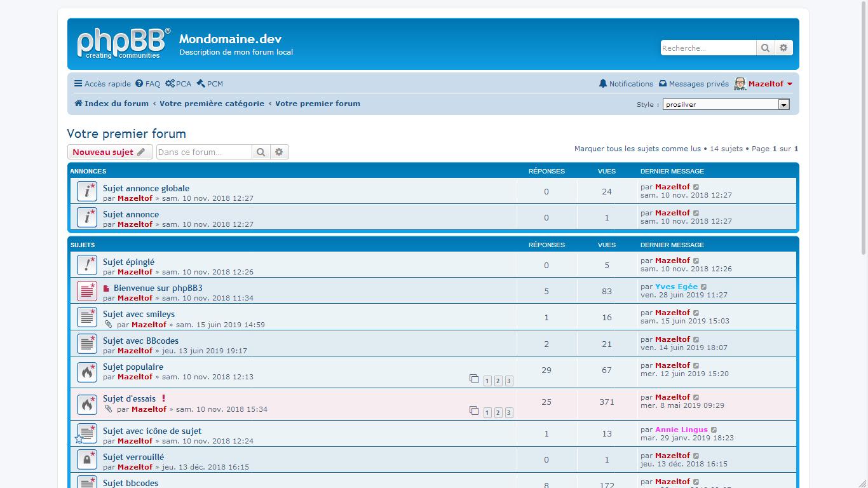Viewport: 868px width, 488px height.
Task: Open topic Sujet épinglé
Action: (128, 262)
